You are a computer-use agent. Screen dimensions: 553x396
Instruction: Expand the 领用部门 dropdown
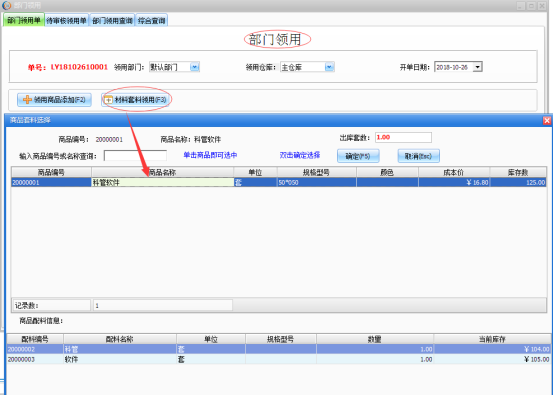click(195, 67)
